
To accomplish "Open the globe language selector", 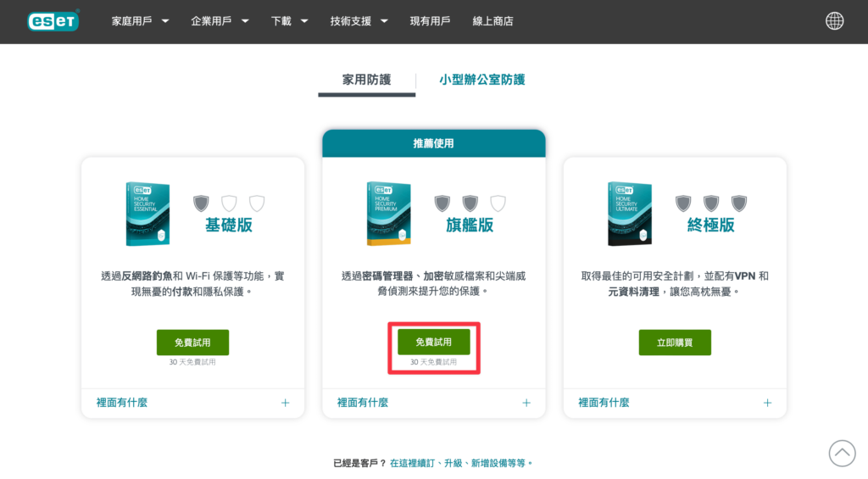I will pyautogui.click(x=834, y=21).
